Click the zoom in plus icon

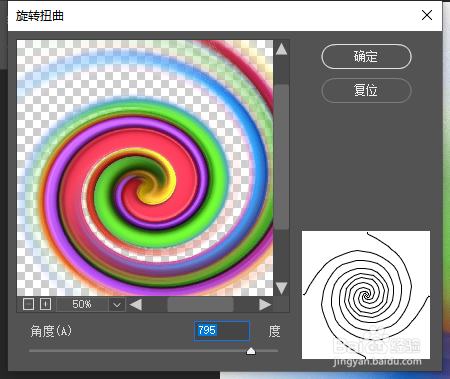(x=46, y=304)
